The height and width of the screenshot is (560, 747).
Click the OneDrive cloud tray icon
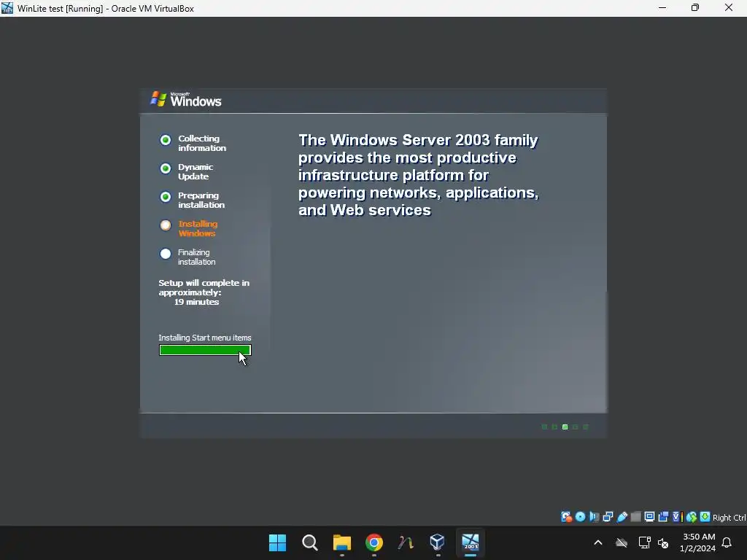tap(622, 542)
